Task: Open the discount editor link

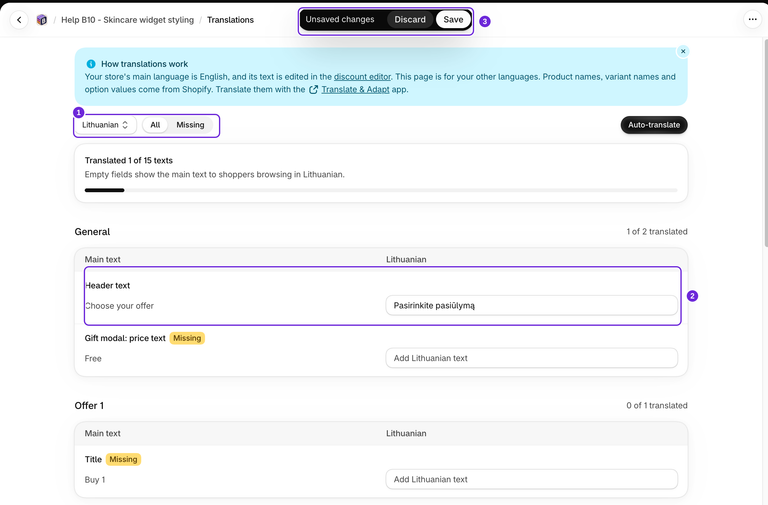Action: (x=362, y=77)
